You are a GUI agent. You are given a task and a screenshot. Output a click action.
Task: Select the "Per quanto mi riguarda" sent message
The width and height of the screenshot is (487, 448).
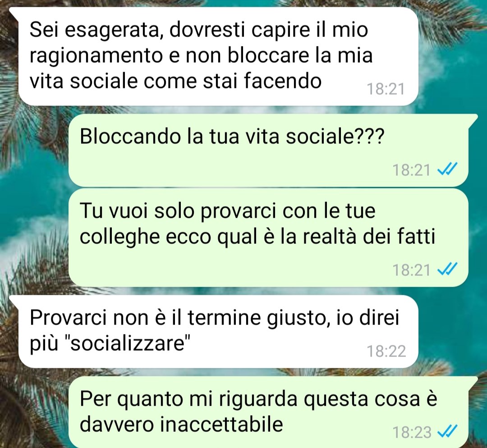pos(268,412)
